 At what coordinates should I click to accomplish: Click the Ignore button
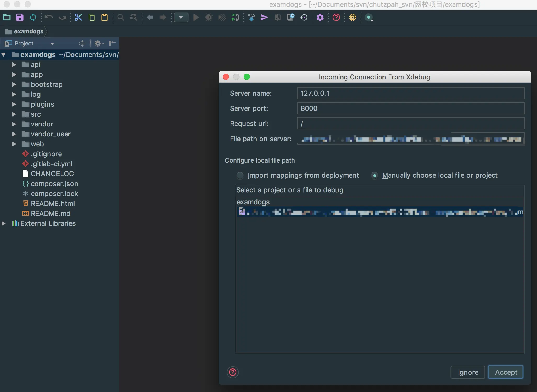[x=468, y=372]
